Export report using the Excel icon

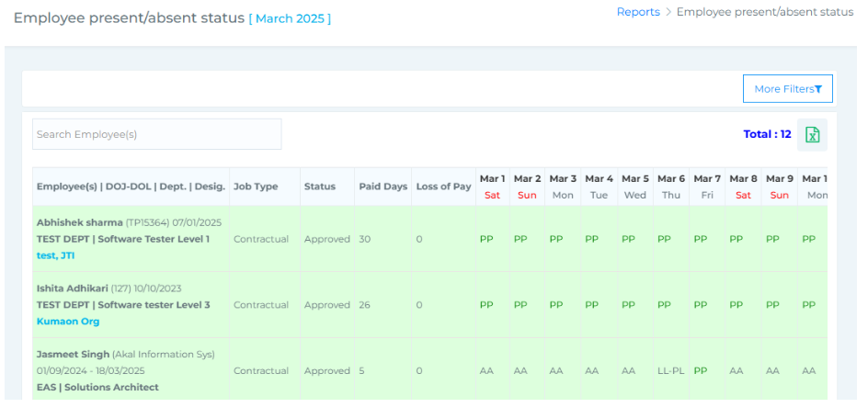[x=812, y=134]
